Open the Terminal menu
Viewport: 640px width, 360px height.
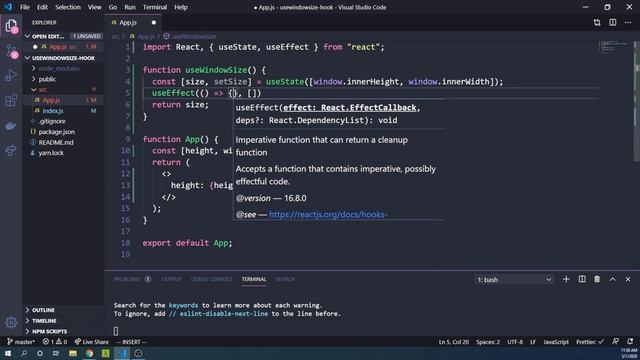coord(155,7)
